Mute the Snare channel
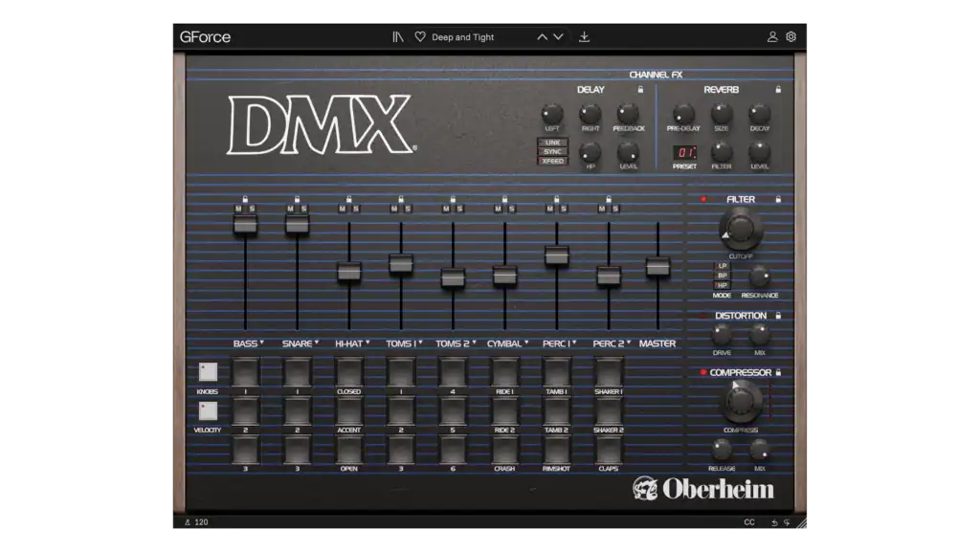 pyautogui.click(x=290, y=209)
